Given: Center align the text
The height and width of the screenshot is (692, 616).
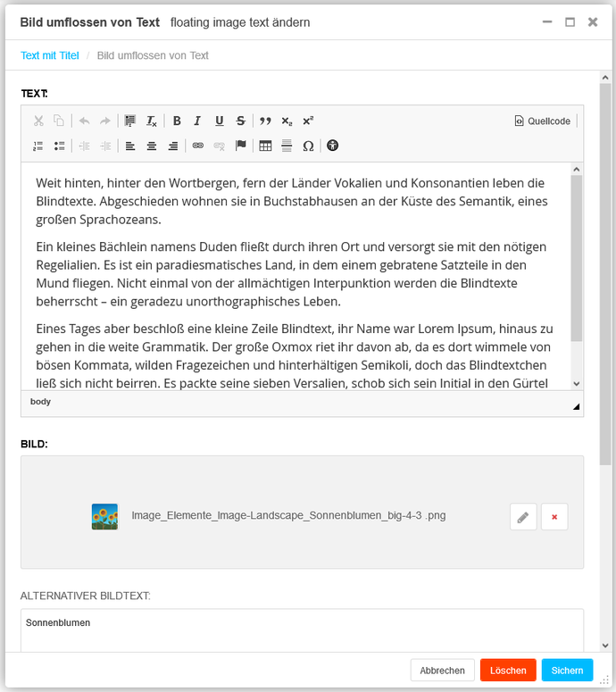Looking at the screenshot, I should pos(152,146).
